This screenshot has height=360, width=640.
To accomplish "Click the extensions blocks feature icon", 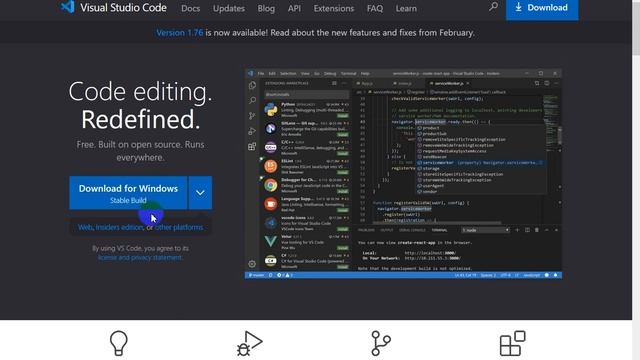I will [x=513, y=343].
